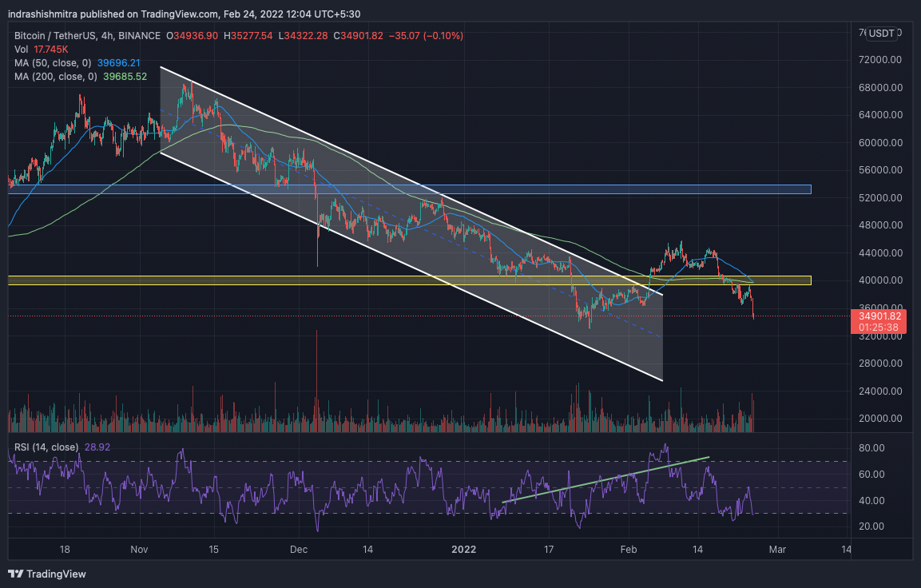Image resolution: width=921 pixels, height=588 pixels.
Task: Click the Feb label on time axis
Action: 629,550
